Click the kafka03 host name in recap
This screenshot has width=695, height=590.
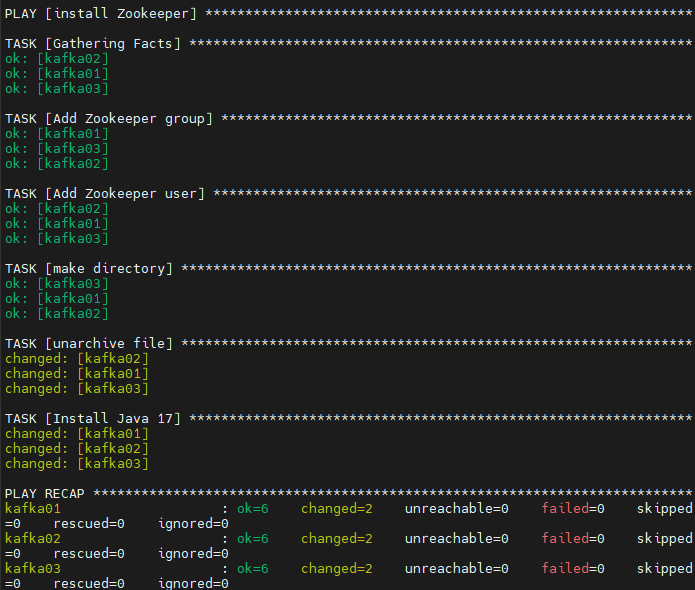tap(33, 568)
